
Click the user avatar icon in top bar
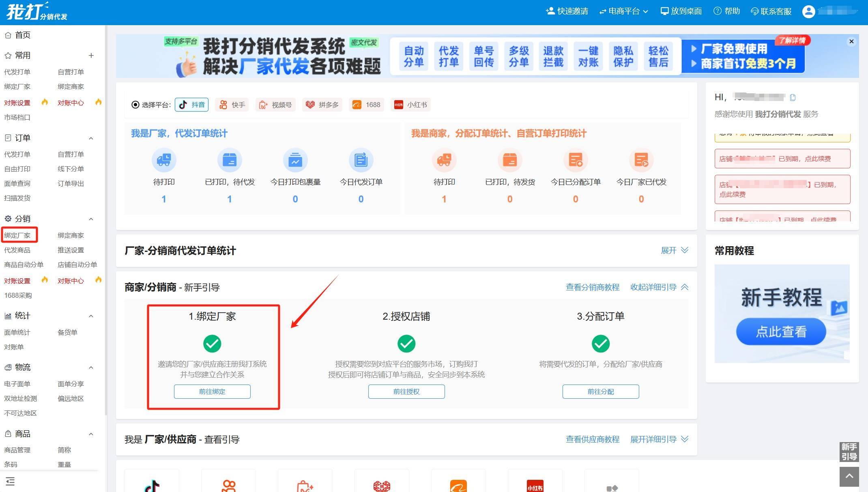pos(808,11)
